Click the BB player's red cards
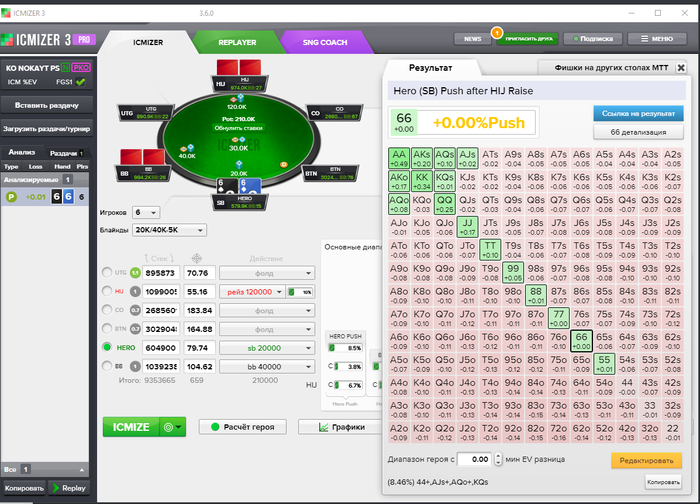 pos(142,157)
